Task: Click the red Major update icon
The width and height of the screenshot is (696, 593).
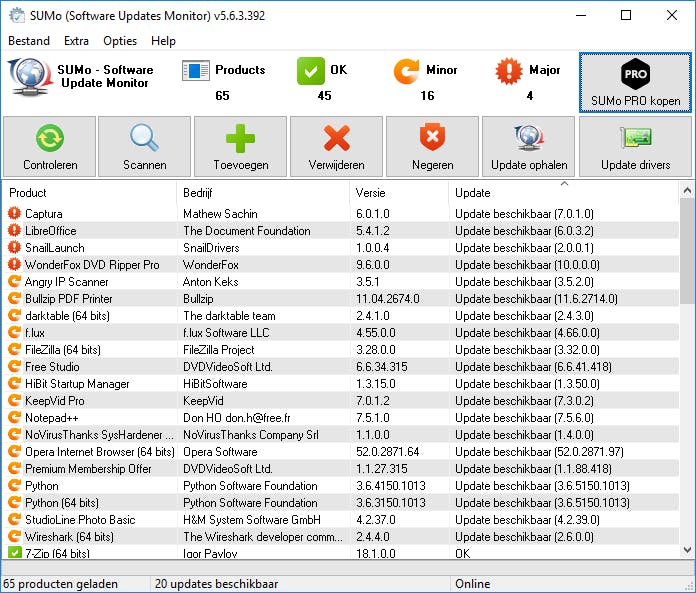Action: (509, 71)
